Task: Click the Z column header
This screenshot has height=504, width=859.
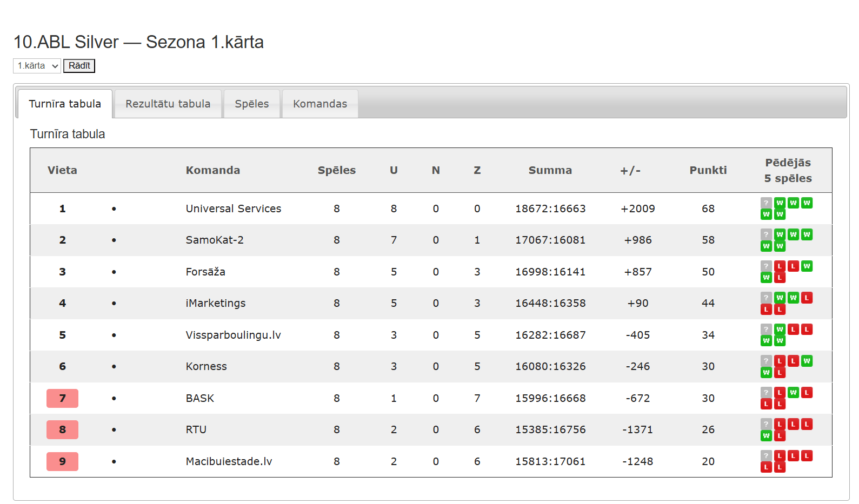Action: (477, 170)
